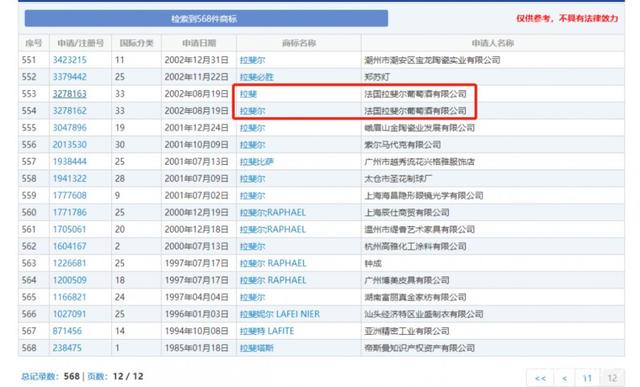Screen dimensions: 640x387
Task: Click the serial number 568 in the last row
Action: point(29,348)
